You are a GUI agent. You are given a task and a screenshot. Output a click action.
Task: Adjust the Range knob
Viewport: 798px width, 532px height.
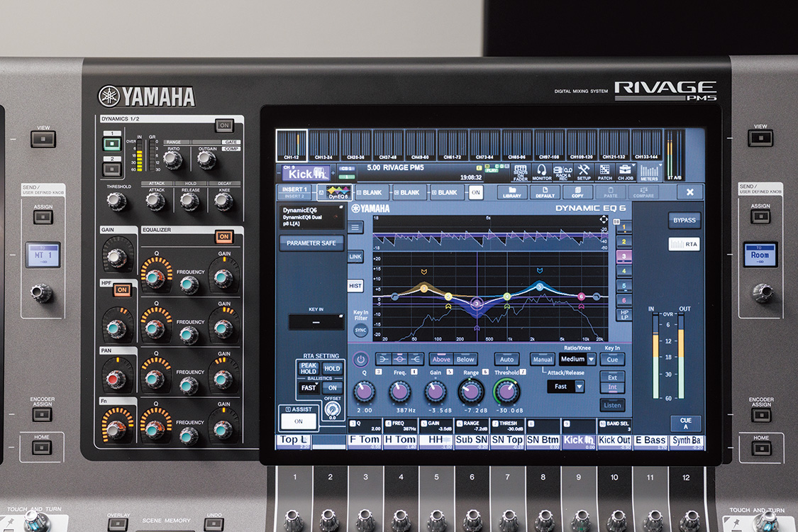coord(471,391)
